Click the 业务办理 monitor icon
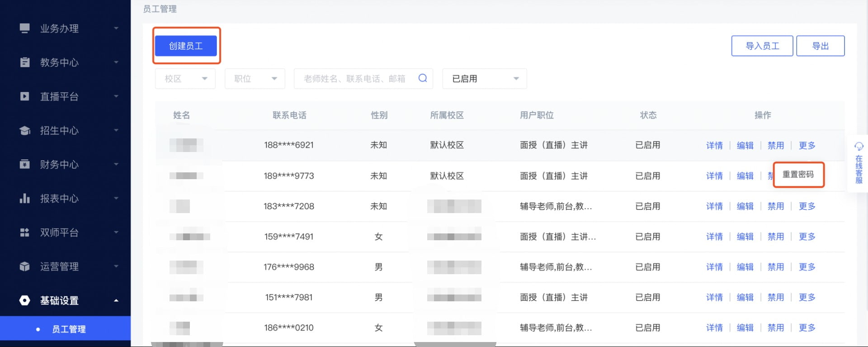The image size is (868, 347). (25, 29)
